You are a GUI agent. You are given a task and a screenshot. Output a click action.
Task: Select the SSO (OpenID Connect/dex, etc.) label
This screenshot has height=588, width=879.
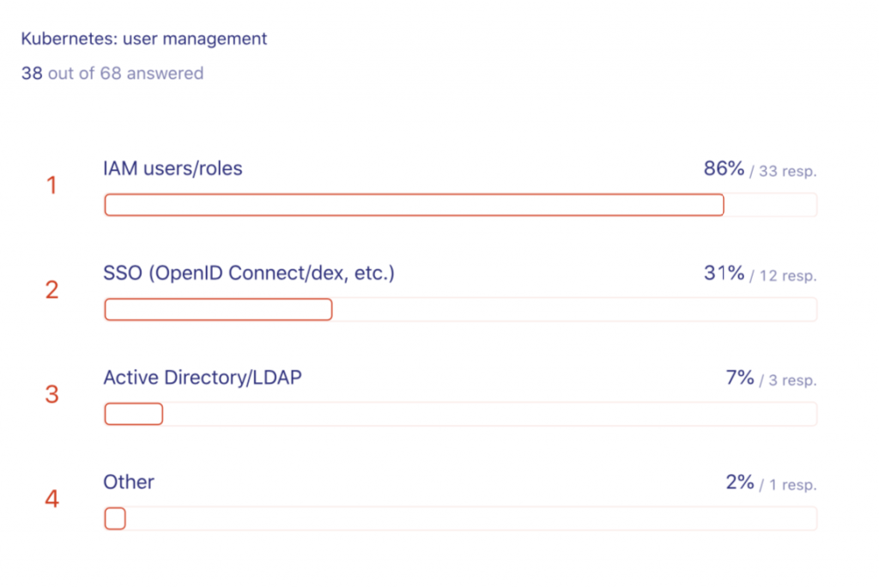click(248, 273)
